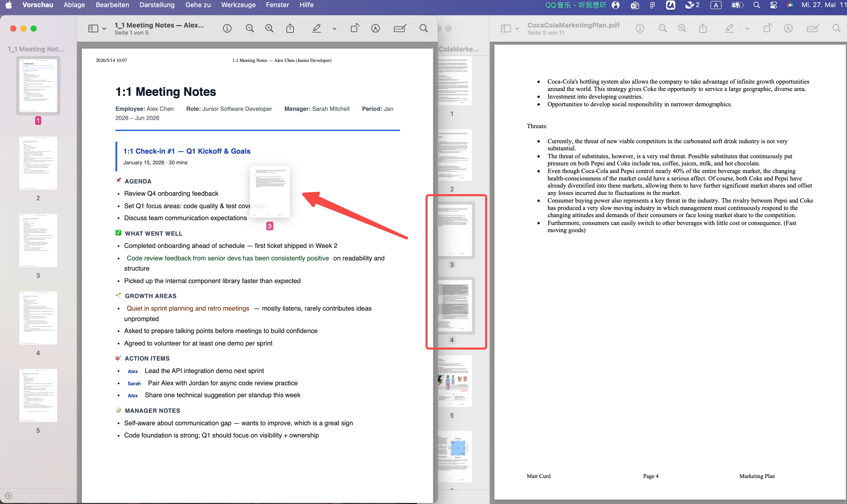The width and height of the screenshot is (847, 504).
Task: Show info inspector in Meeting Notes window
Action: coord(227,29)
